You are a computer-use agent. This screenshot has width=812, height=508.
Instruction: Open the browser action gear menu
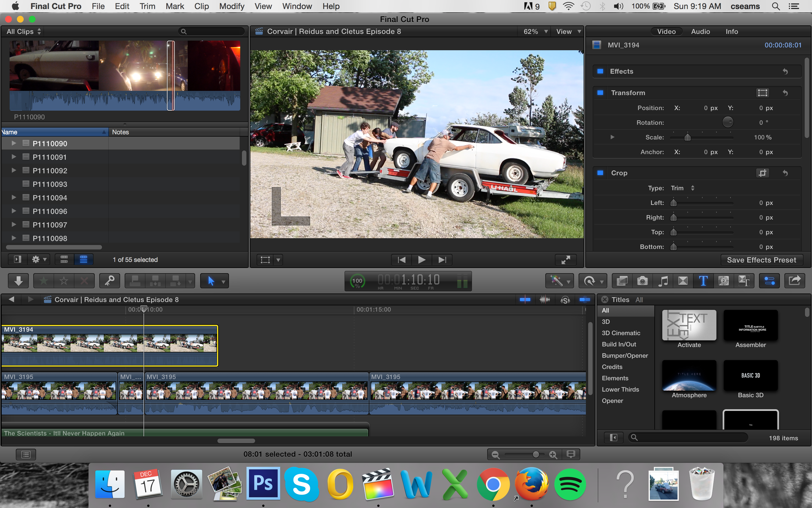39,259
